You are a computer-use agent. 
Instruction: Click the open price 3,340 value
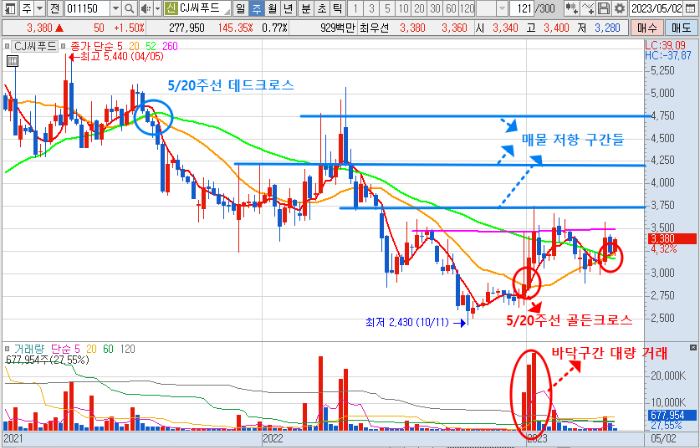click(x=506, y=28)
